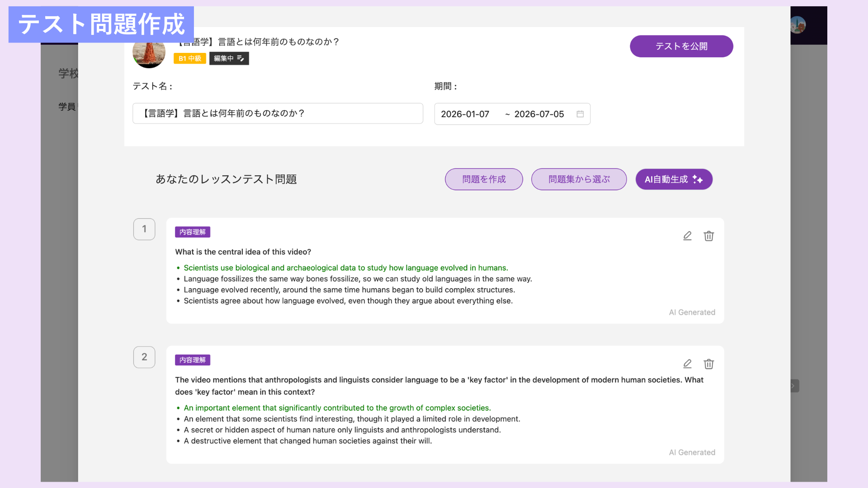Select end date 2026-07-05
The width and height of the screenshot is (868, 488).
[x=539, y=114]
